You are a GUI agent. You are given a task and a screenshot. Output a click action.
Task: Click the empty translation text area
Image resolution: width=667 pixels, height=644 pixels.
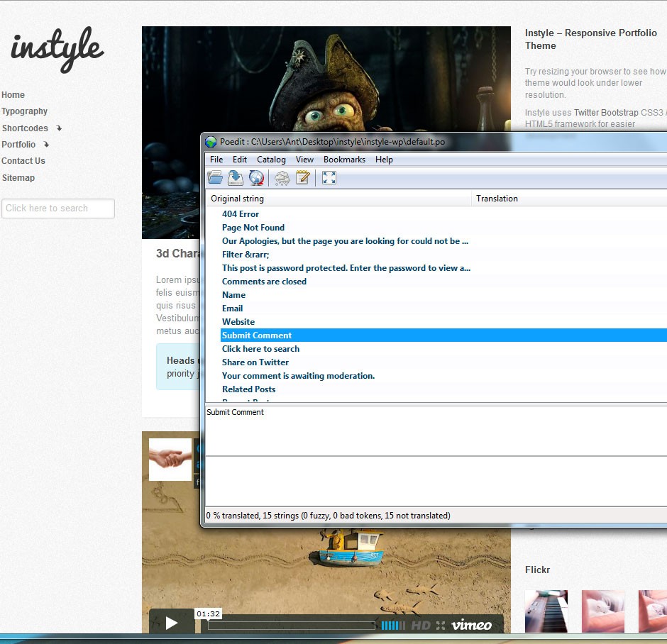[436, 481]
